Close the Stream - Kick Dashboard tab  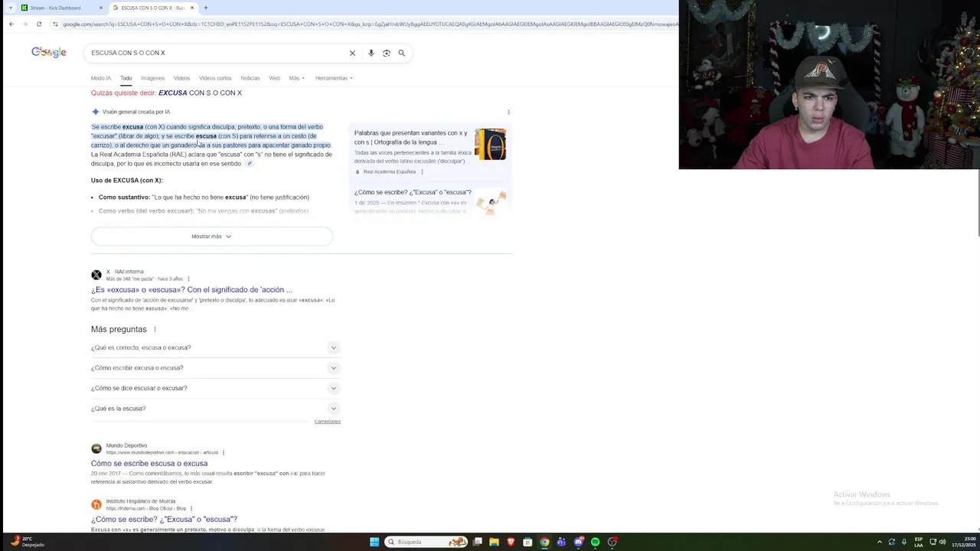click(x=101, y=8)
